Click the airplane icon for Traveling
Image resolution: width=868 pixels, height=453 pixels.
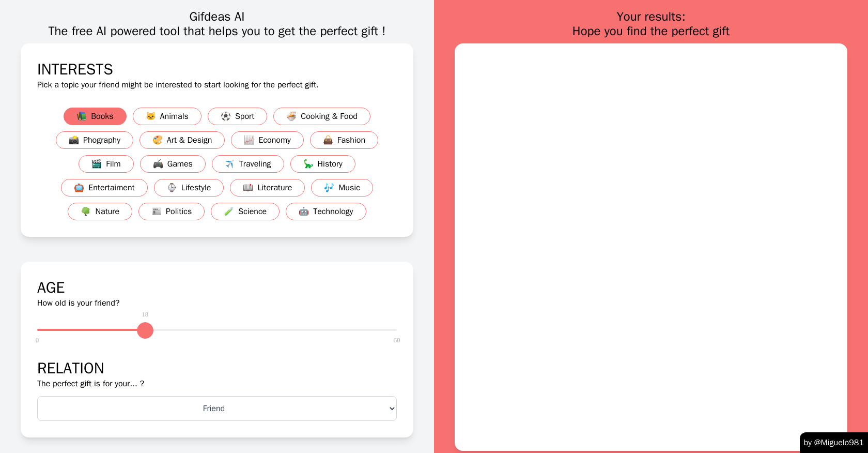pyautogui.click(x=230, y=164)
